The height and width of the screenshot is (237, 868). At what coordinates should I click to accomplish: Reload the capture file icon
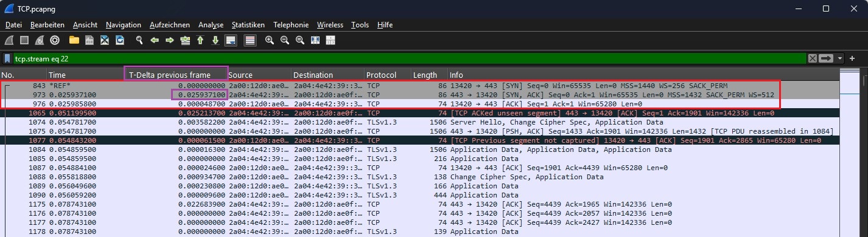click(x=120, y=40)
